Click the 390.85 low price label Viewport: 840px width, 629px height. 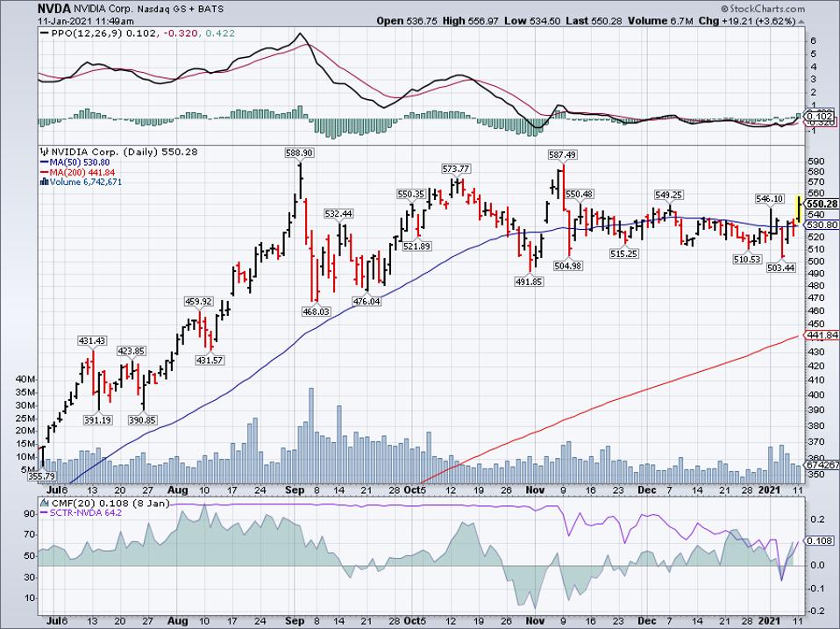[143, 420]
